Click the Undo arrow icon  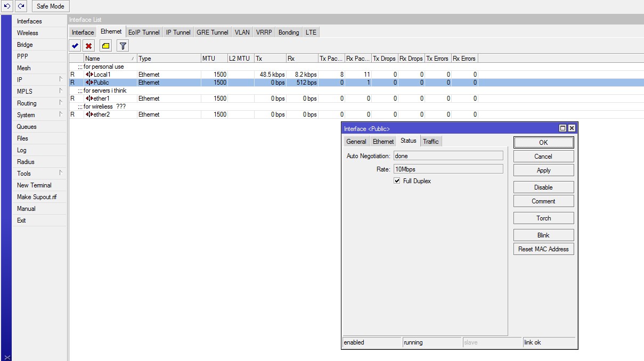[7, 6]
